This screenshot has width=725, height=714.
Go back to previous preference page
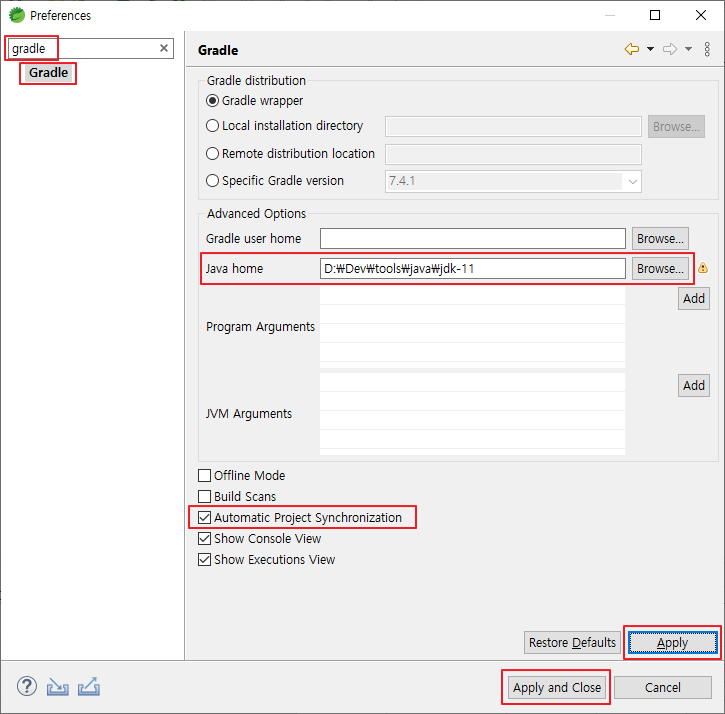[632, 49]
